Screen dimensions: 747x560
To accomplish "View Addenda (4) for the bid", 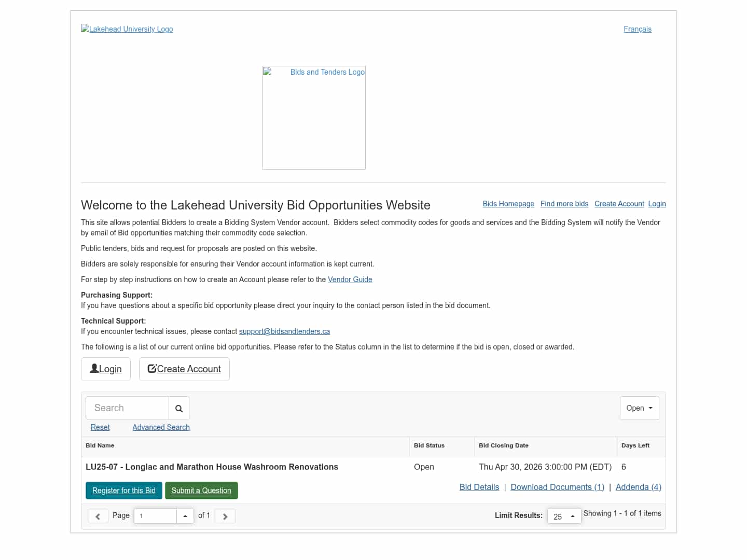I will pos(638,487).
